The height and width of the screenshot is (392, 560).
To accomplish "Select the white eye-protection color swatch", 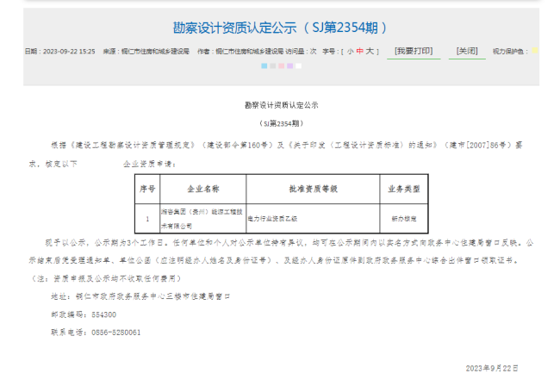I will [x=297, y=65].
